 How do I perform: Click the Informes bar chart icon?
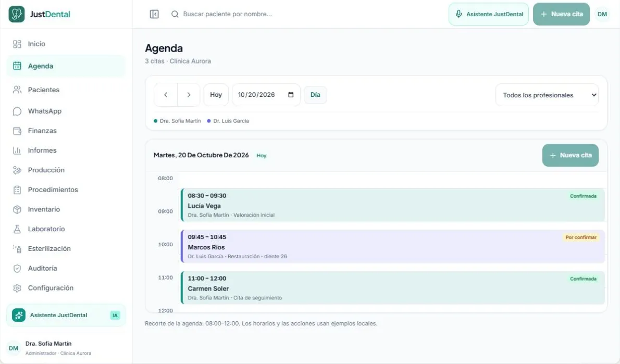[x=17, y=150]
